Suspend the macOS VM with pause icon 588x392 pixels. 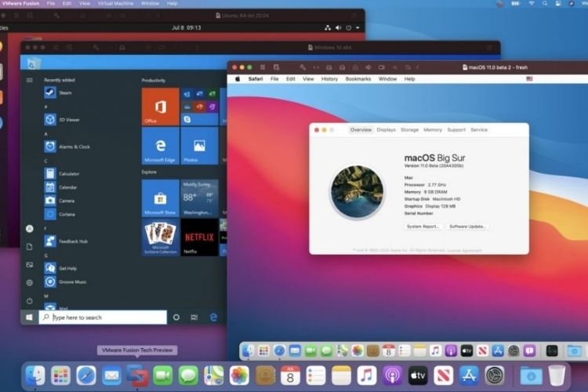(263, 67)
